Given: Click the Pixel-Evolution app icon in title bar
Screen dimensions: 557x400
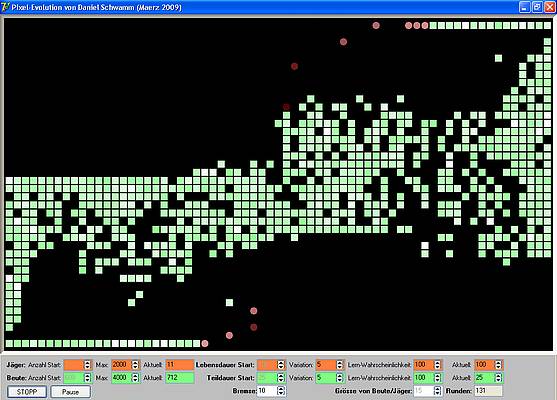Looking at the screenshot, I should 5,7.
